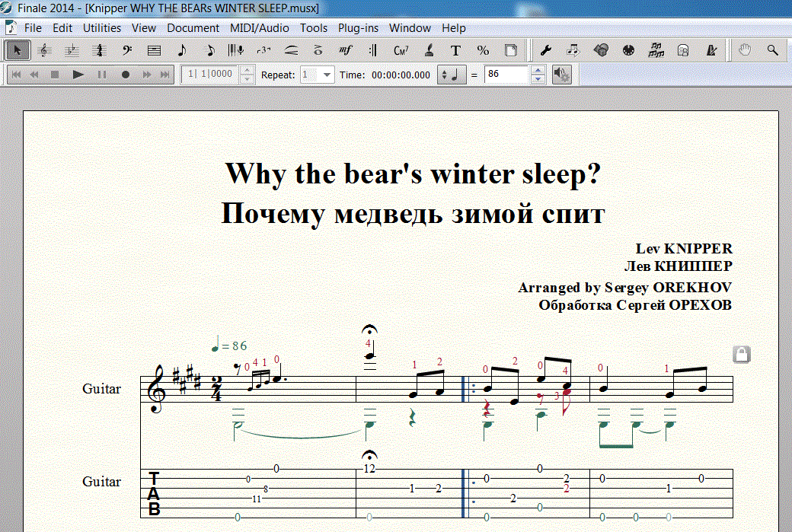Select the Resize percent tool
The height and width of the screenshot is (532, 792).
click(483, 50)
